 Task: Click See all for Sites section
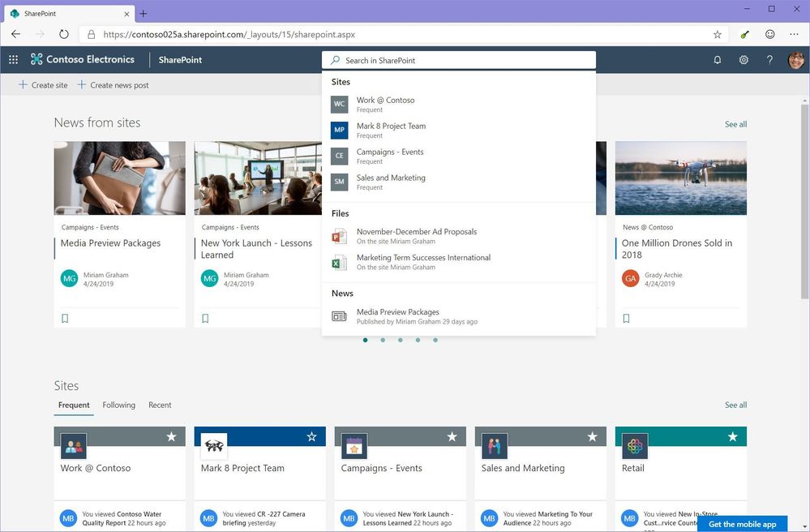coord(735,405)
